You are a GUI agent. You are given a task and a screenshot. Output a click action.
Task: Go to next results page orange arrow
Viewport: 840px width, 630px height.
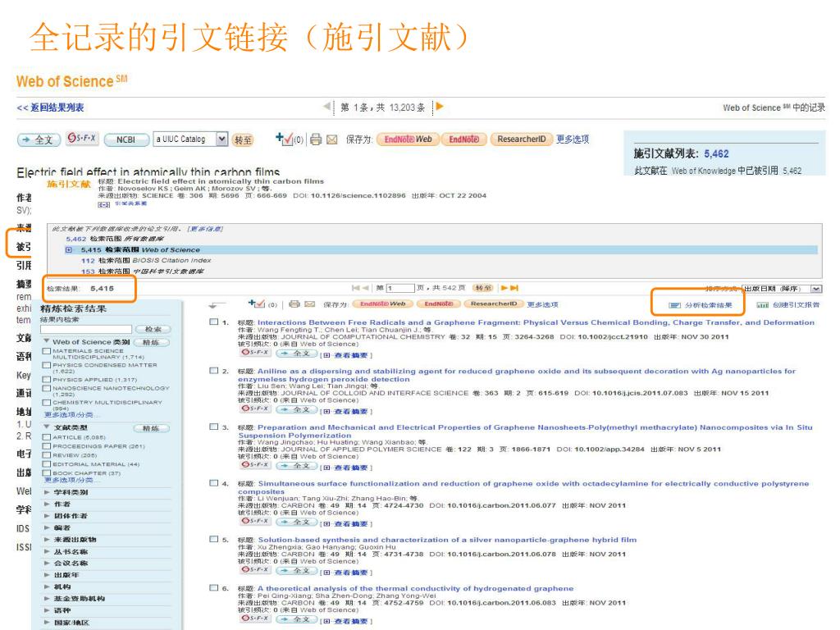click(x=504, y=288)
